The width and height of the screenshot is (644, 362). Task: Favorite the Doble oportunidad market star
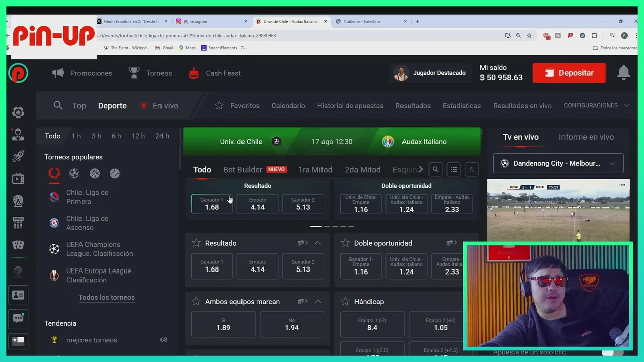(x=345, y=243)
